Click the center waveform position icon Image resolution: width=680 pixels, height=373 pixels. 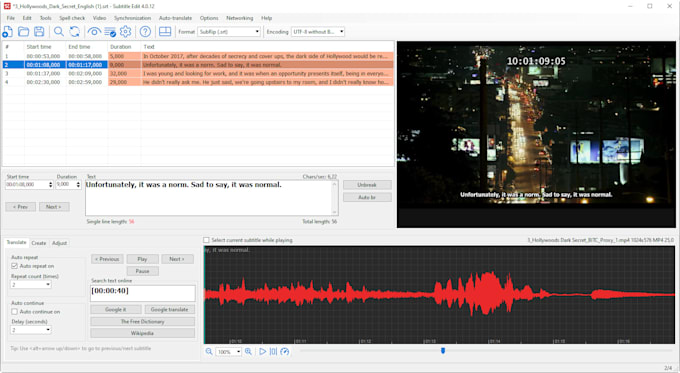273,351
